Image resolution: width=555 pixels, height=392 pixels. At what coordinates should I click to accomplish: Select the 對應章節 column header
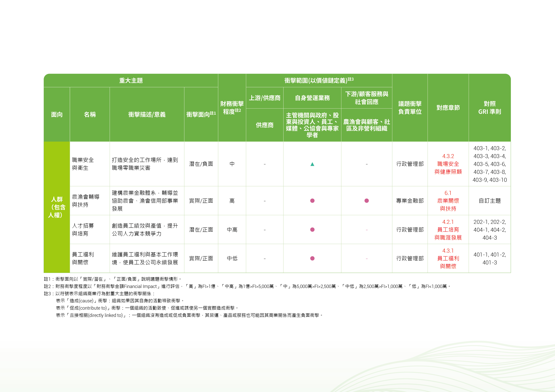click(x=448, y=108)
